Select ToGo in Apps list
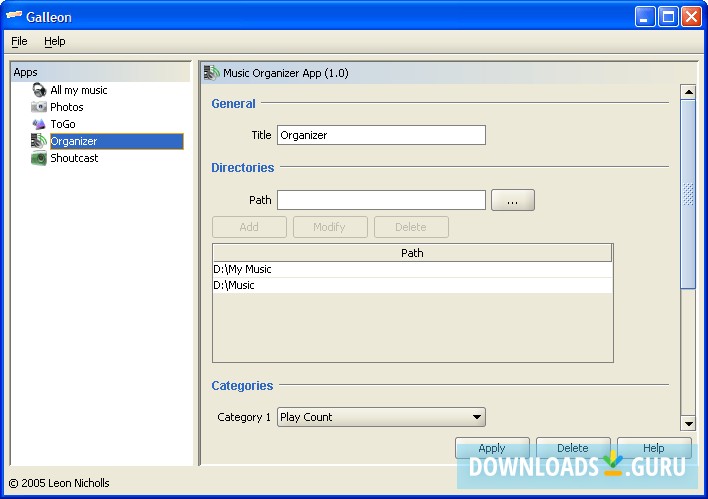This screenshot has width=708, height=499. 63,124
